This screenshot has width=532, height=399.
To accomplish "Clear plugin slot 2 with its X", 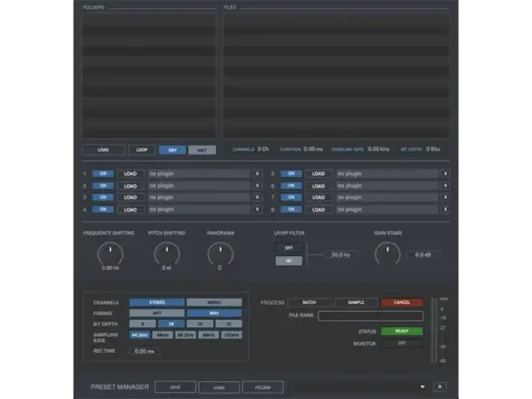I will click(257, 185).
